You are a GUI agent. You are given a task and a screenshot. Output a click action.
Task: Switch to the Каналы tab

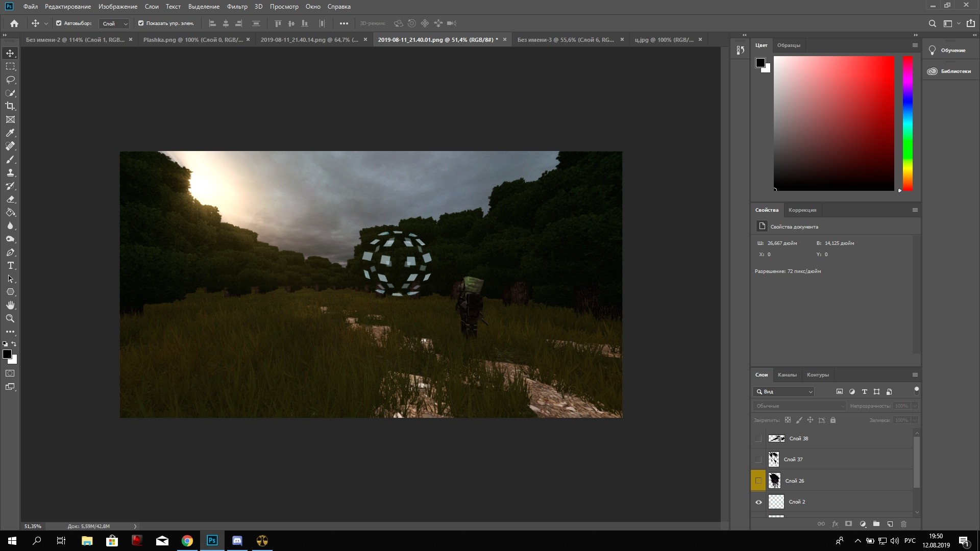[787, 374]
